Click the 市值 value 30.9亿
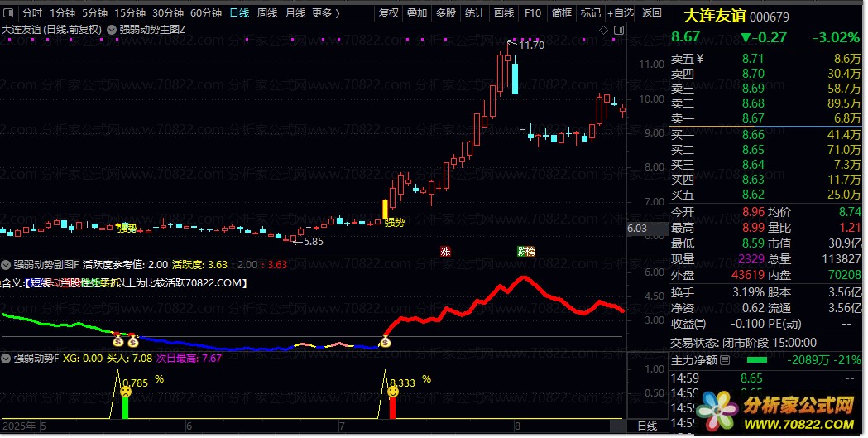This screenshot has width=868, height=438. click(845, 243)
